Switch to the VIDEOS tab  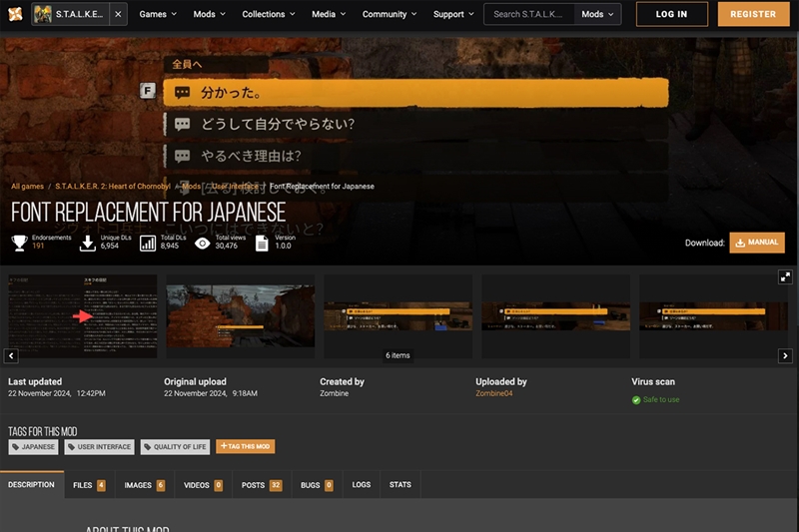pos(204,485)
